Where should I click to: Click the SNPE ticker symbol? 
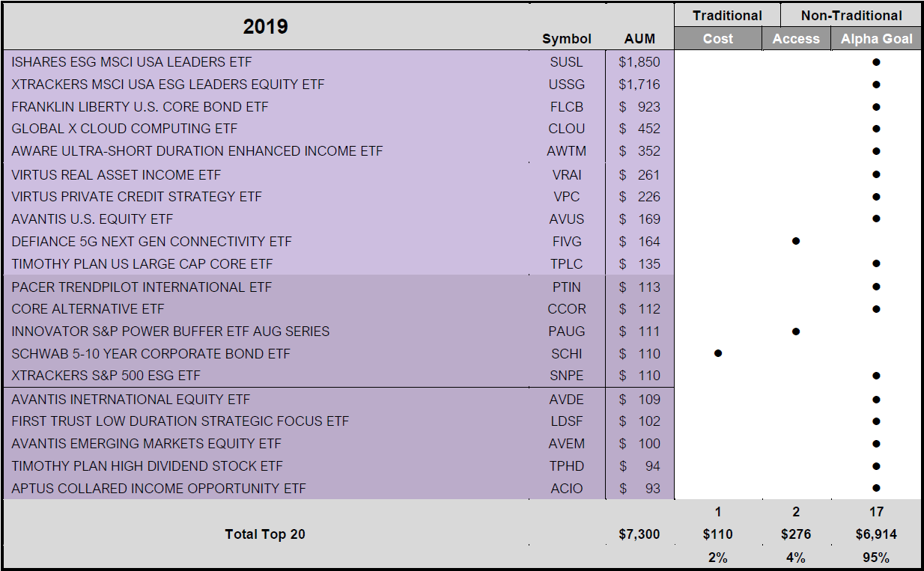tap(566, 376)
